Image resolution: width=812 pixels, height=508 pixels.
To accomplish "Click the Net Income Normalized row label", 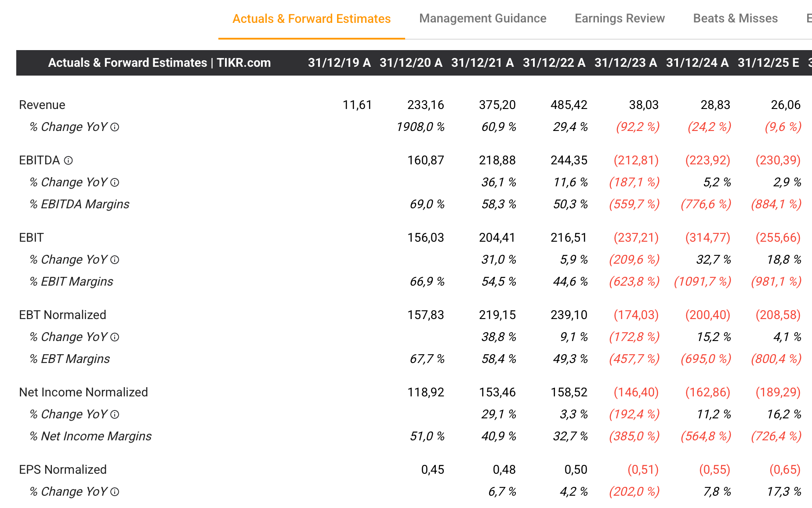I will pyautogui.click(x=83, y=392).
